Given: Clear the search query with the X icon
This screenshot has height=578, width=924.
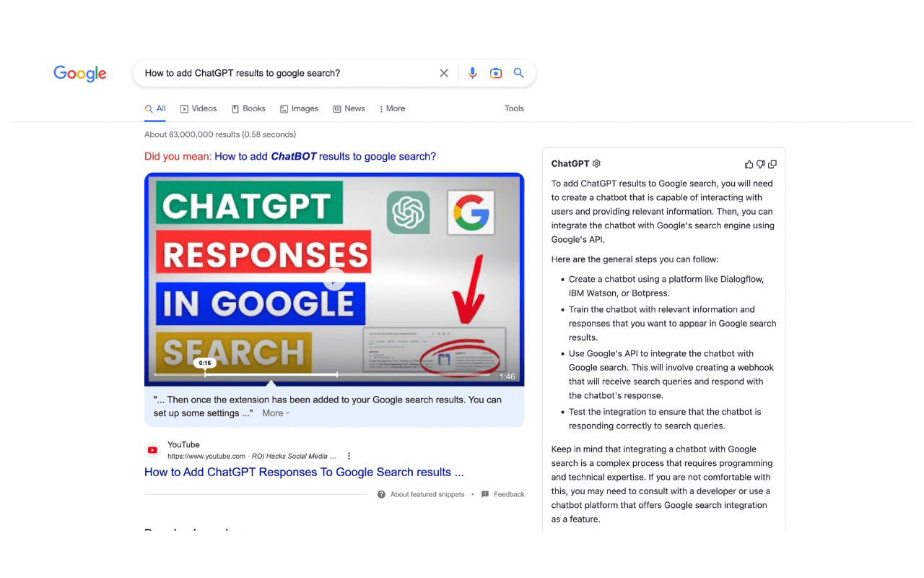Looking at the screenshot, I should click(x=444, y=73).
